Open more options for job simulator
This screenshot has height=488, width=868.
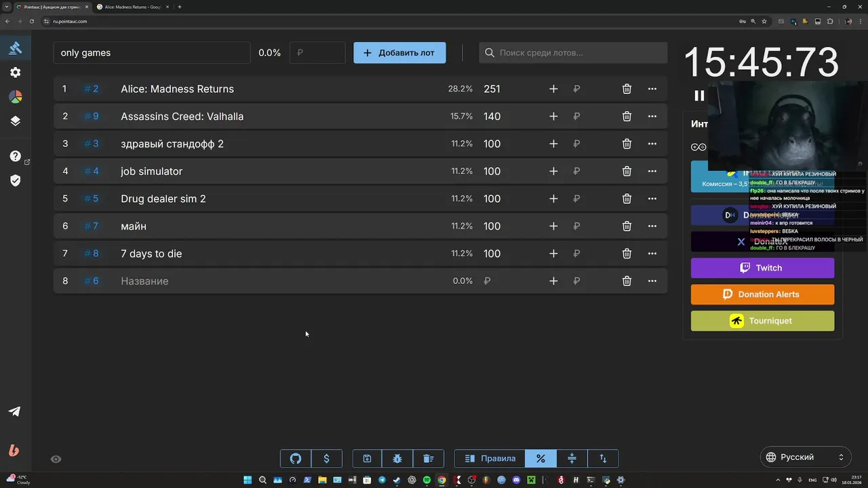click(x=652, y=171)
